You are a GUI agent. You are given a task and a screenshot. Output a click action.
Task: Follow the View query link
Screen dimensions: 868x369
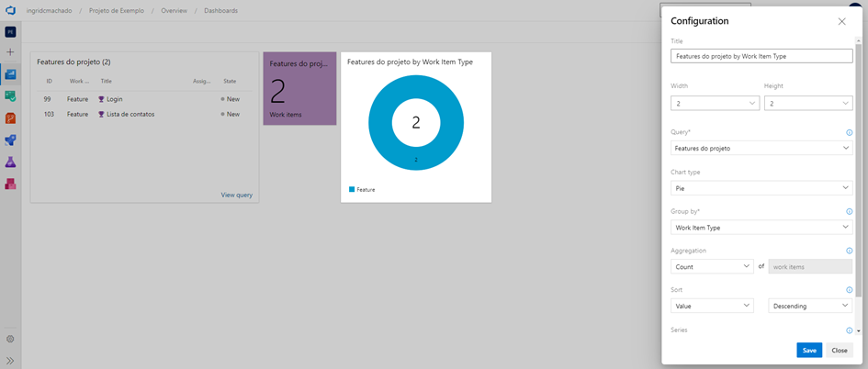236,195
